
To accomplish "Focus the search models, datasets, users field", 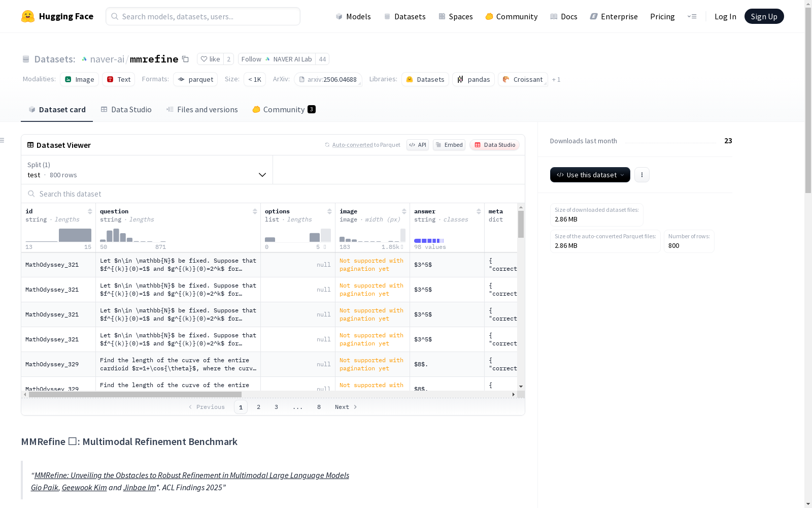I will tap(203, 16).
